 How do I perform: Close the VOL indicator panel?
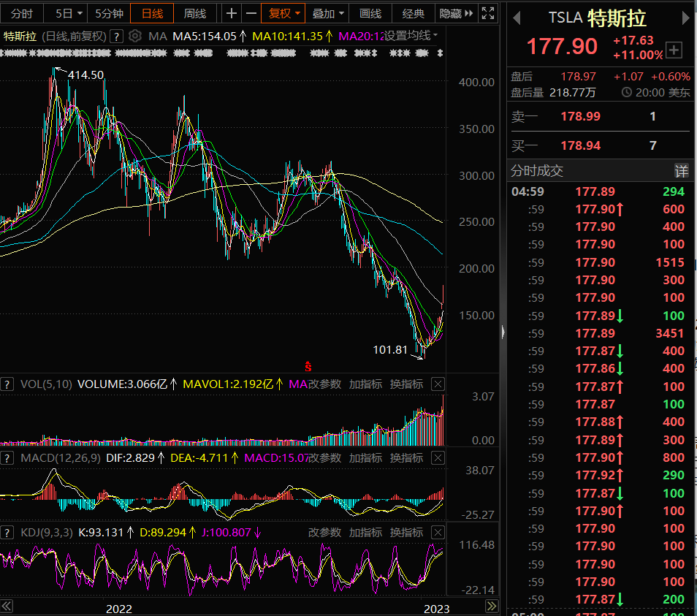click(x=438, y=384)
